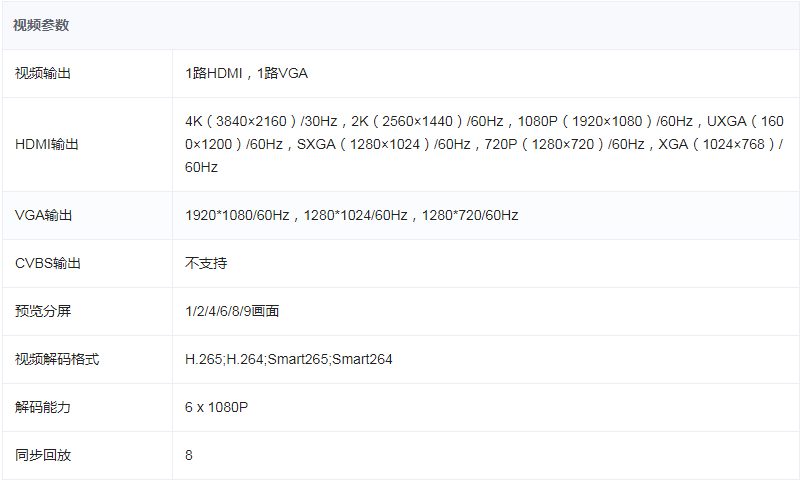
Task: Select the 预览分屏 row label
Action: point(43,311)
